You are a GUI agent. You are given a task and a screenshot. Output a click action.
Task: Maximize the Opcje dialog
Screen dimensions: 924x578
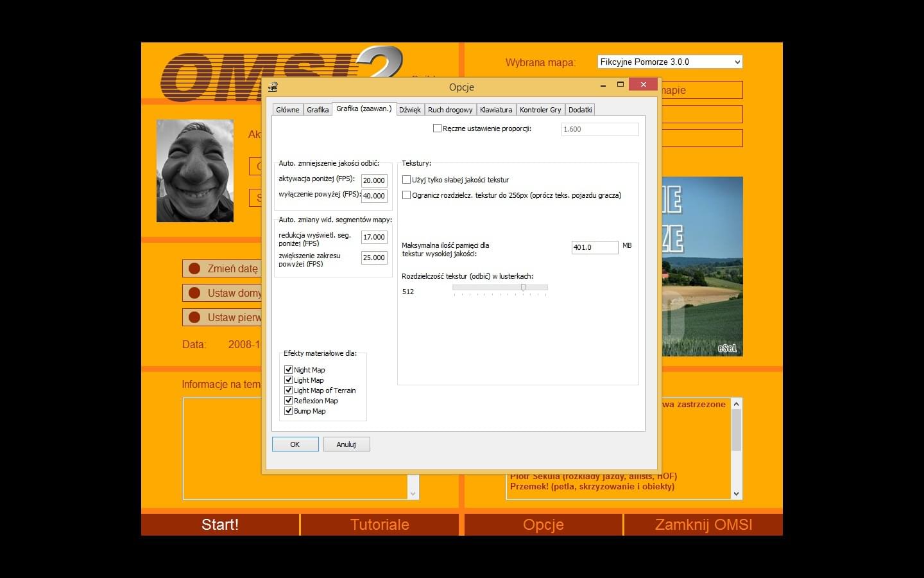tap(620, 85)
